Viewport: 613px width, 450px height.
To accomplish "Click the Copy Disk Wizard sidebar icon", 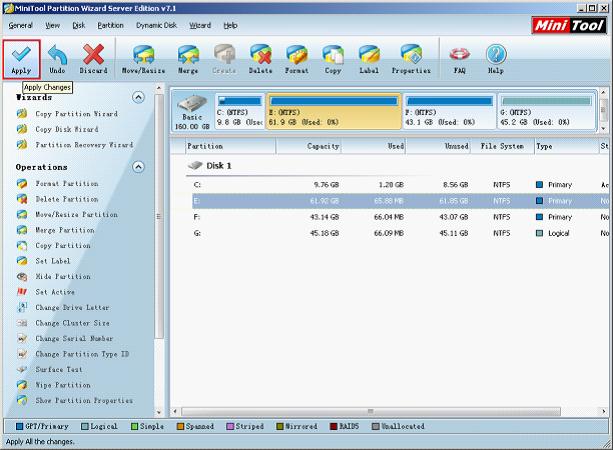I will pyautogui.click(x=22, y=129).
